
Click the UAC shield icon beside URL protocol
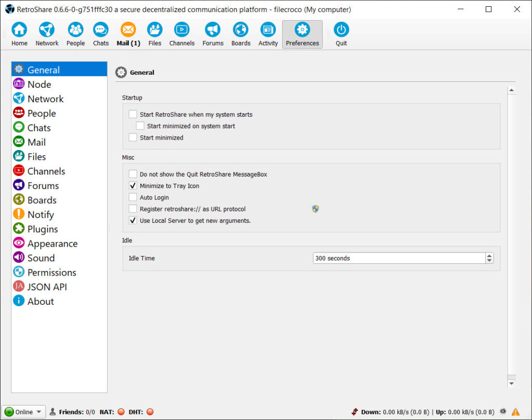click(x=315, y=209)
